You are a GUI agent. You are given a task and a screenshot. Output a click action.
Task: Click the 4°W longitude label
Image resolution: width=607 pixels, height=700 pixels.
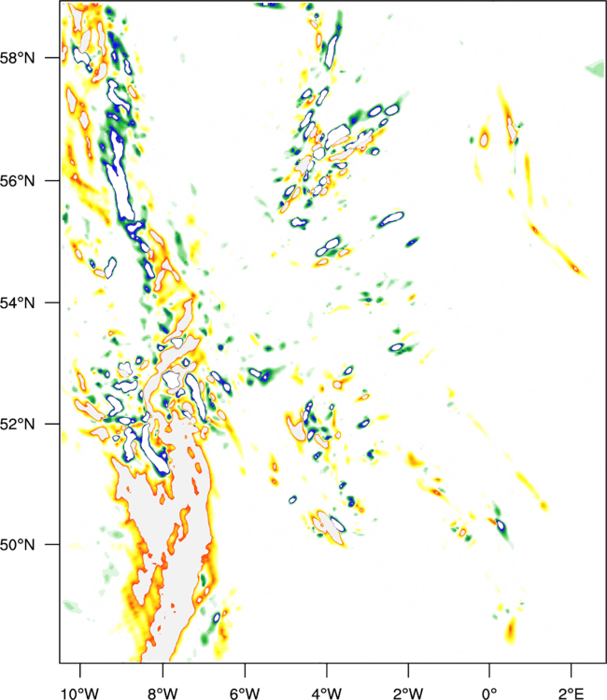(x=327, y=693)
